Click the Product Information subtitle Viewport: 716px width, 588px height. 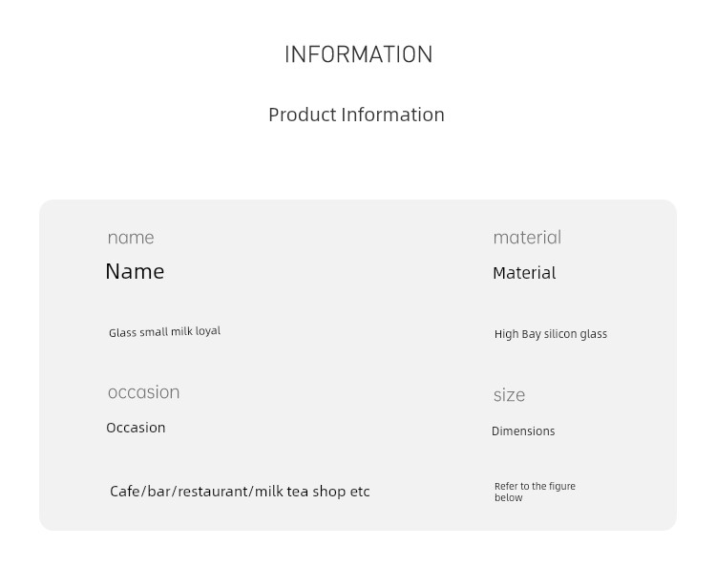point(356,115)
